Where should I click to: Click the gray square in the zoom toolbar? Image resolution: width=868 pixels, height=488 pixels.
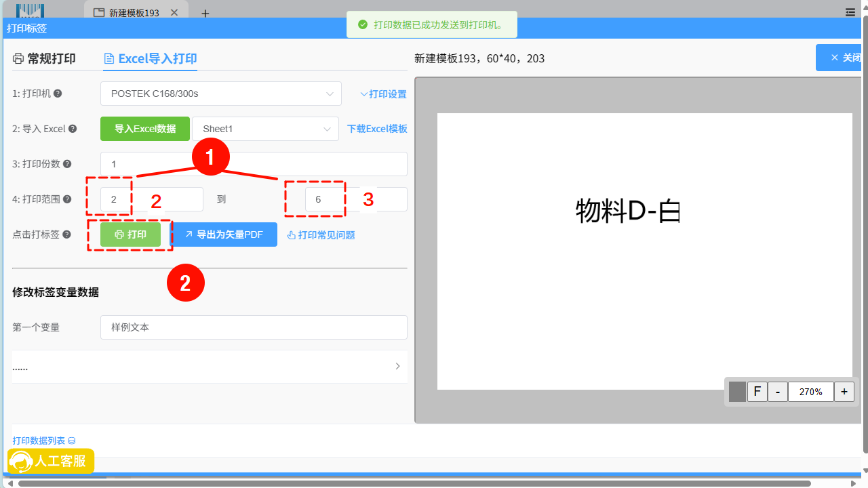point(737,392)
